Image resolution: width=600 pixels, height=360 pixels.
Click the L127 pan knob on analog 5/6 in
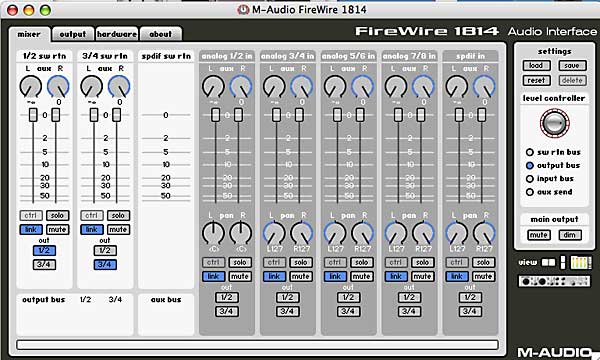(x=335, y=233)
